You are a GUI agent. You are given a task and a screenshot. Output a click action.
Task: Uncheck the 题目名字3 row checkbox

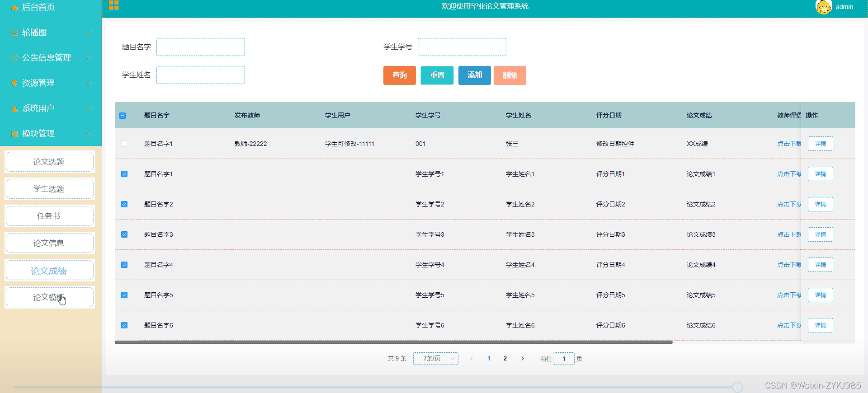(124, 234)
